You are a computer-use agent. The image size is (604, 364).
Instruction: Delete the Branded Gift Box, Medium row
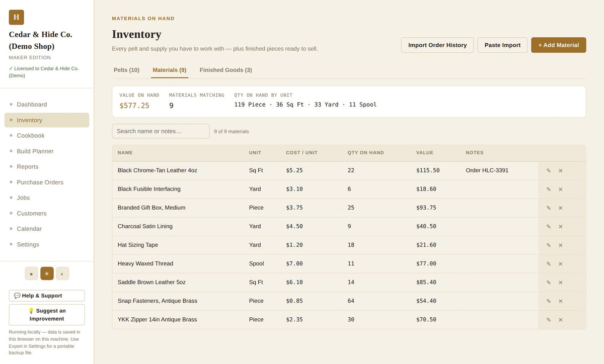pyautogui.click(x=560, y=208)
